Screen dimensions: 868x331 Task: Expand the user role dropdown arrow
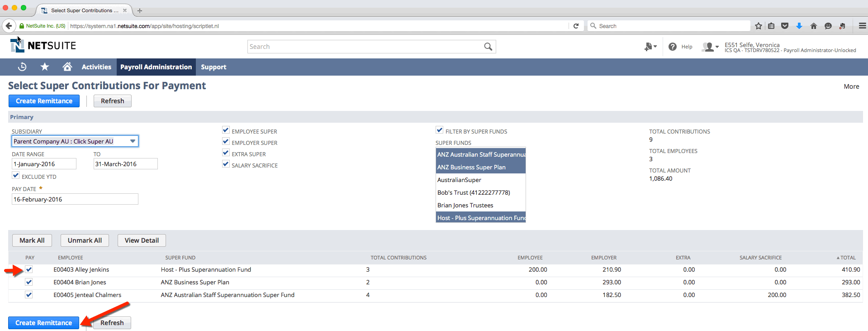(x=717, y=47)
